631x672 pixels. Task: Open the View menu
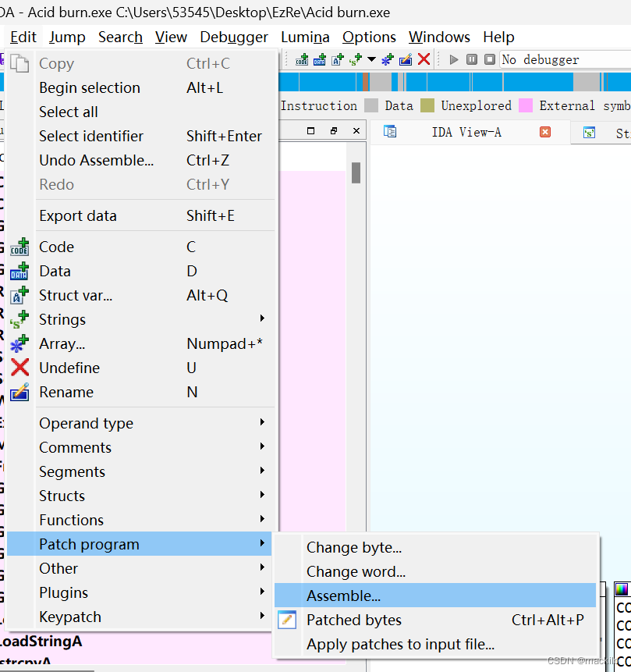[171, 37]
